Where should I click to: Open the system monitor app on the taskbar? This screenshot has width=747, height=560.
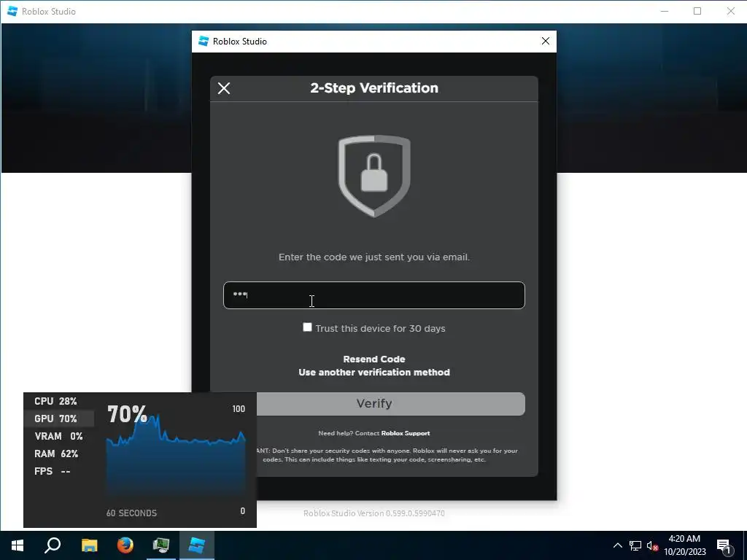(x=161, y=545)
